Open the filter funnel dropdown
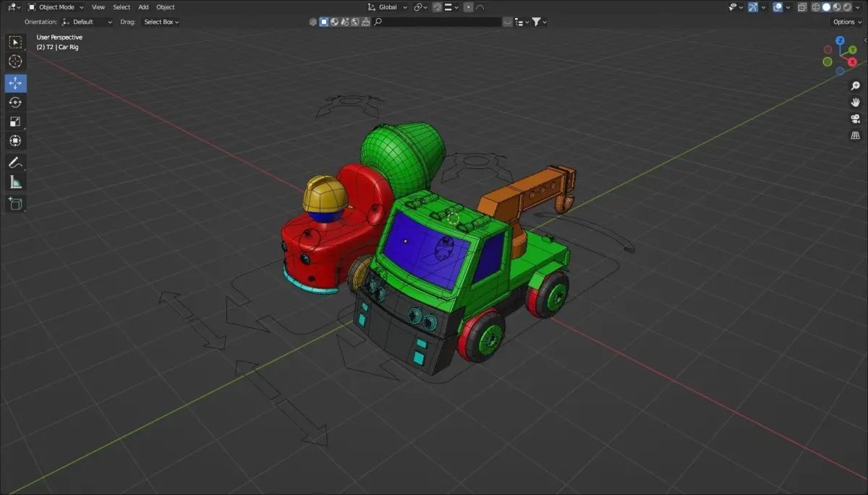This screenshot has width=868, height=495. [x=540, y=22]
